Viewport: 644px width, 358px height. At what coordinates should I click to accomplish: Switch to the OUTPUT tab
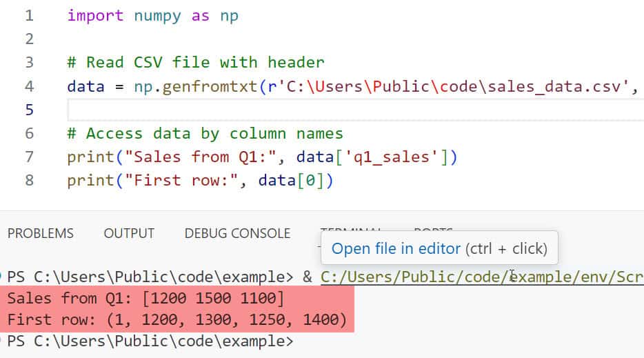(x=129, y=234)
